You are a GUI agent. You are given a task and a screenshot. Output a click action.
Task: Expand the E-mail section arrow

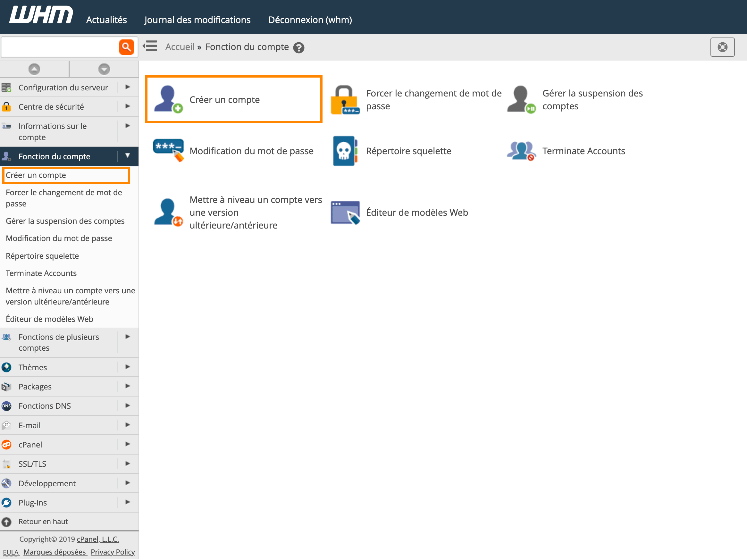coord(128,425)
